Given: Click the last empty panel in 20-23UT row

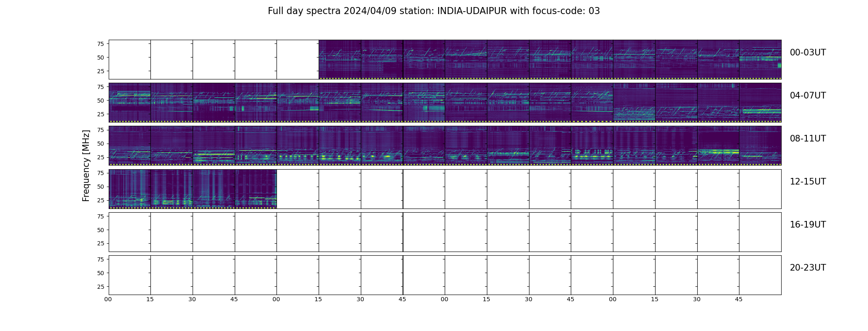Looking at the screenshot, I should click(x=760, y=275).
